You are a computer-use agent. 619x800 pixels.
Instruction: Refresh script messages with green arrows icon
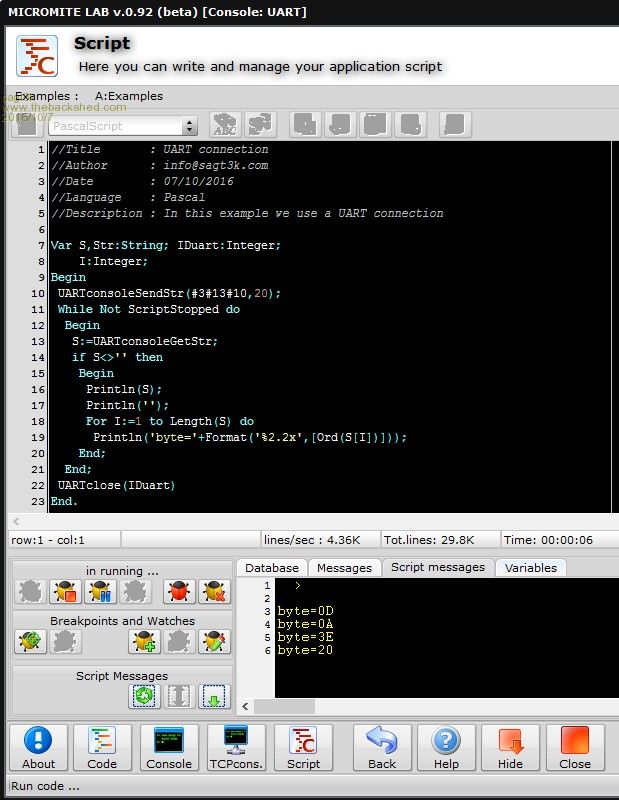click(x=144, y=695)
